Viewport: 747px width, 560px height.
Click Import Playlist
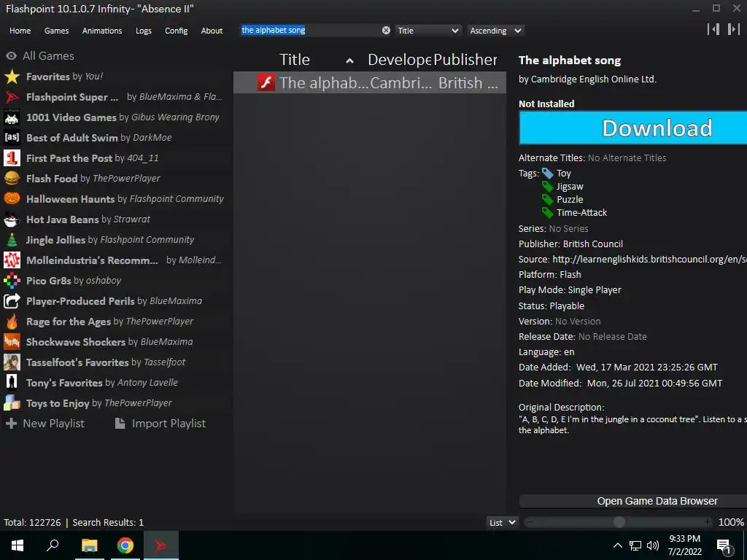[x=160, y=424]
